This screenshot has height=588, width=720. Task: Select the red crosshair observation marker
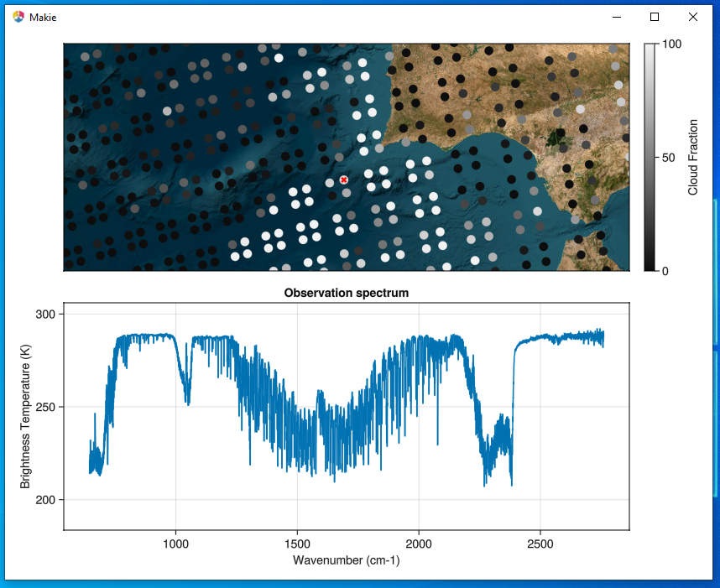[344, 180]
